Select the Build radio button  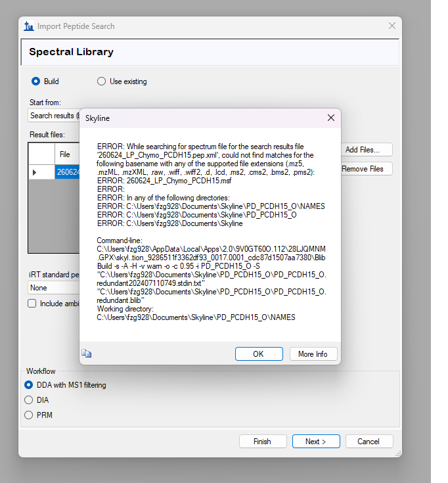click(36, 81)
